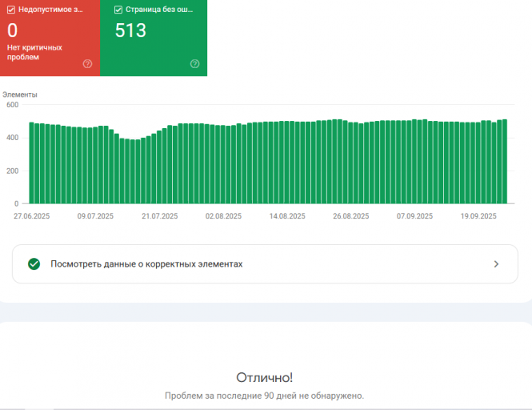Click the 26.08.2025 date label on the chart
The width and height of the screenshot is (532, 410).
(x=351, y=216)
